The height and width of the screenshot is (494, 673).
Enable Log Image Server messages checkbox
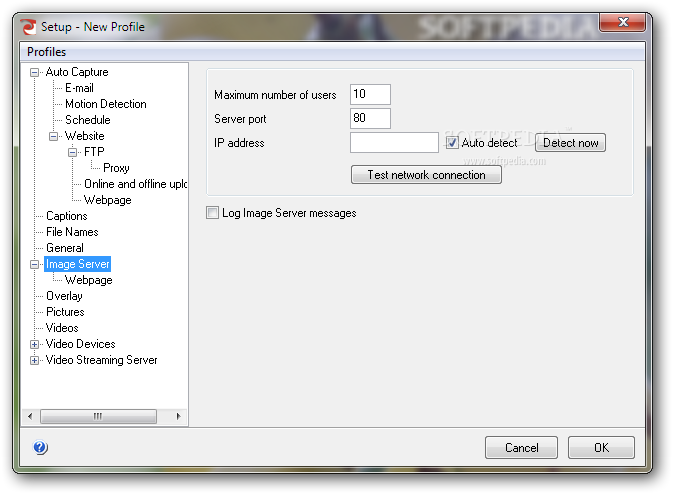tap(212, 213)
